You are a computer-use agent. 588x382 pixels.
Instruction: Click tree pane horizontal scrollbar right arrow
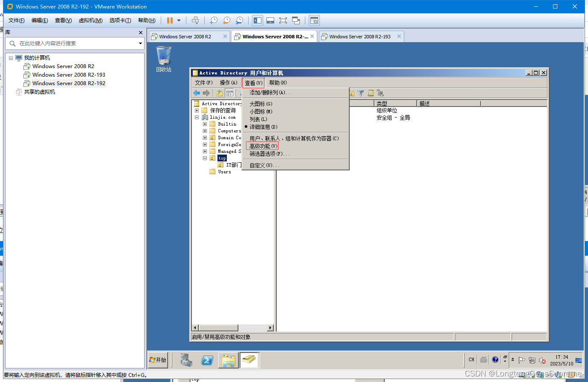pyautogui.click(x=270, y=328)
